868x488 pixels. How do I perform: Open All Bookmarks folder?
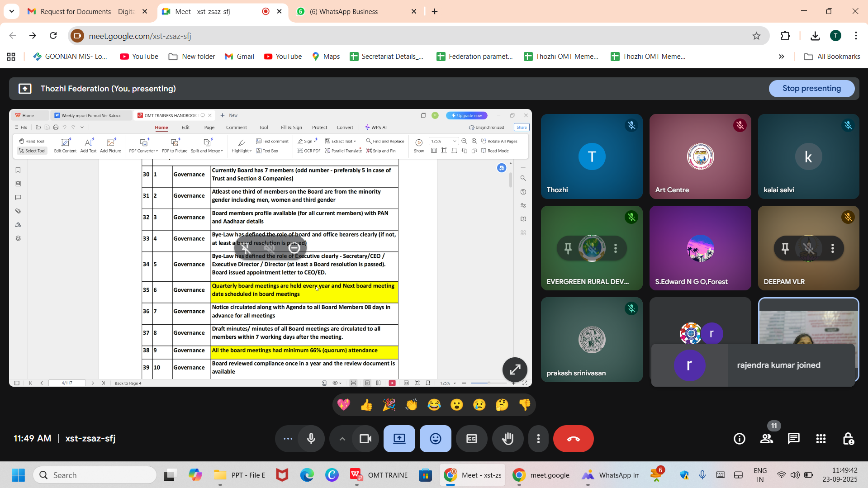(832, 57)
